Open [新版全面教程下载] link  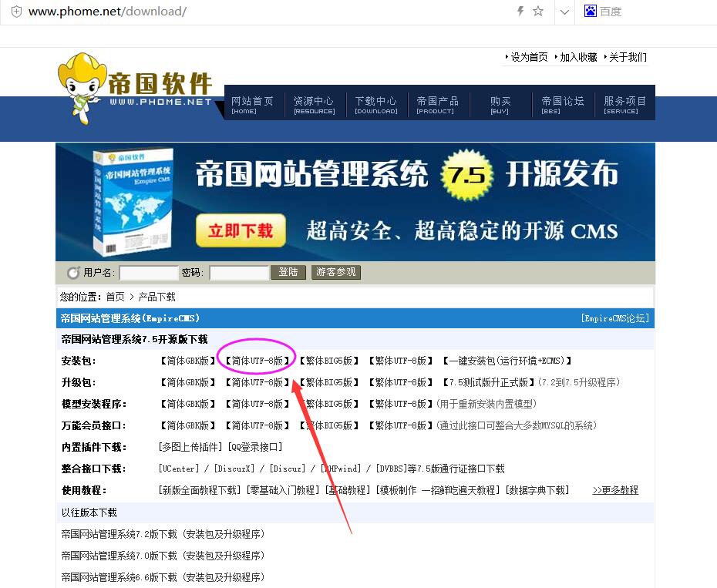[x=200, y=490]
